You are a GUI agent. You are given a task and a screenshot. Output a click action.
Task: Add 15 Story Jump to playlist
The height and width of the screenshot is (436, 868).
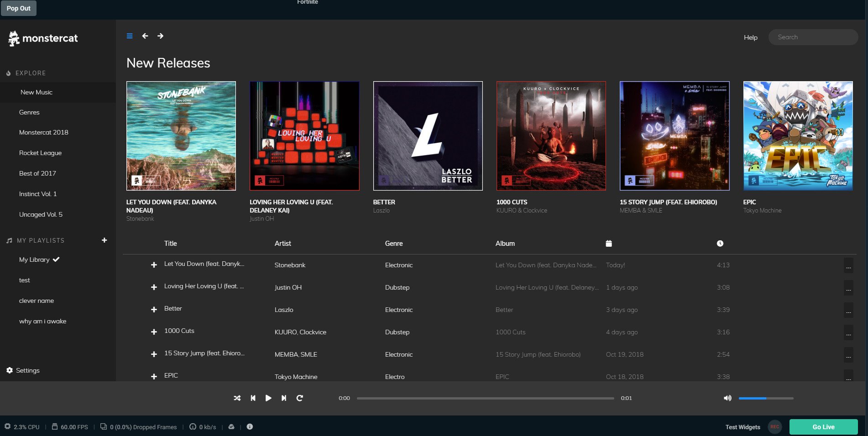(154, 354)
